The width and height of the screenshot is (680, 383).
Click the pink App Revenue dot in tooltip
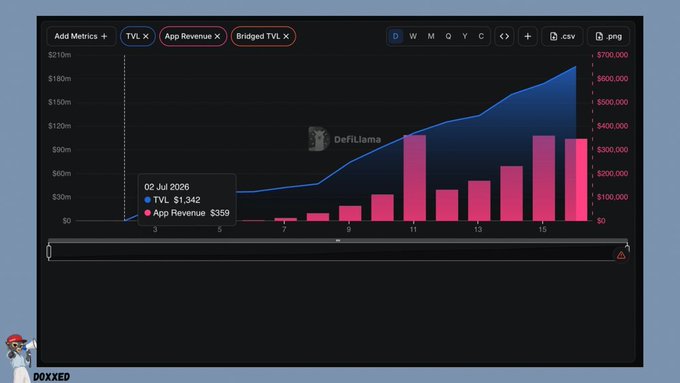pyautogui.click(x=147, y=213)
